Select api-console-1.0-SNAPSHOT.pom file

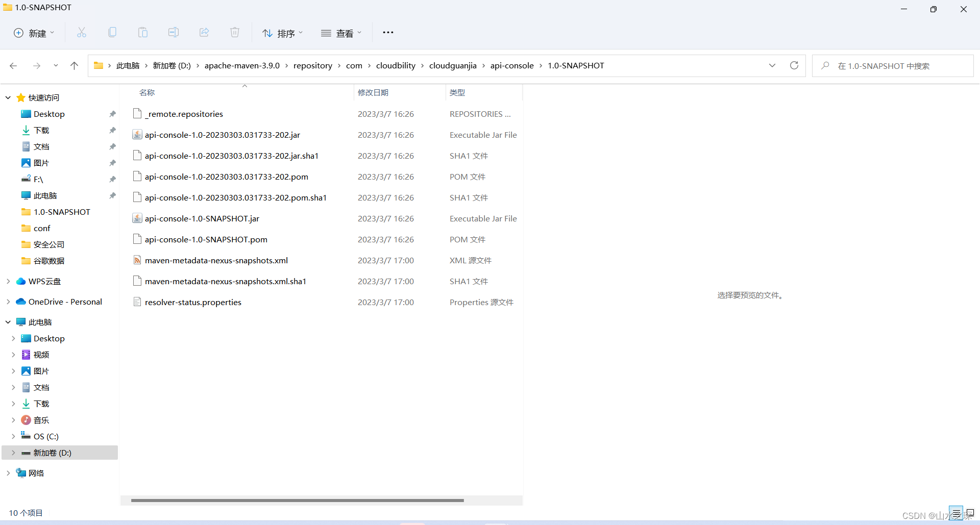click(206, 239)
